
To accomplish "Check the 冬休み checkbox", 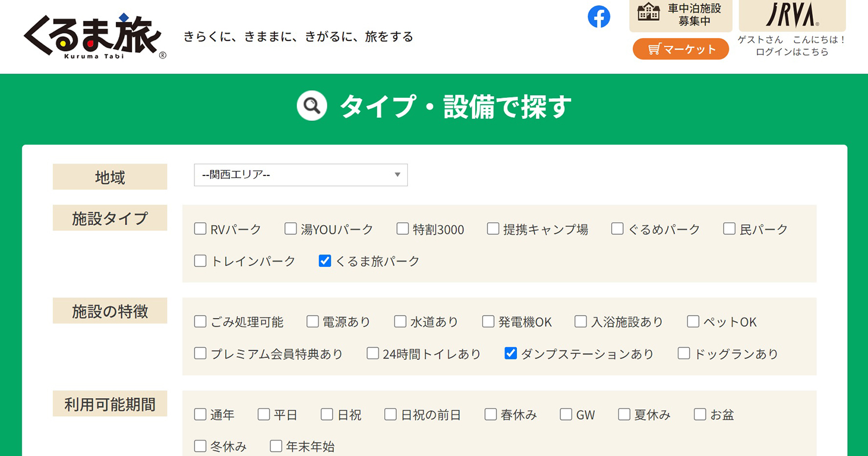I will pos(200,446).
